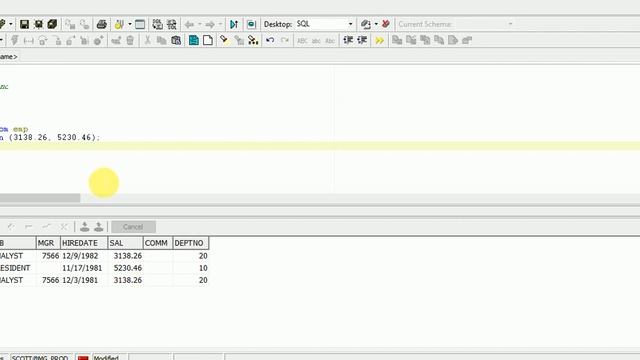Screen dimensions: 640x360
Task: Click the window layout icon in top toolbar
Action: pyautogui.click(x=140, y=24)
